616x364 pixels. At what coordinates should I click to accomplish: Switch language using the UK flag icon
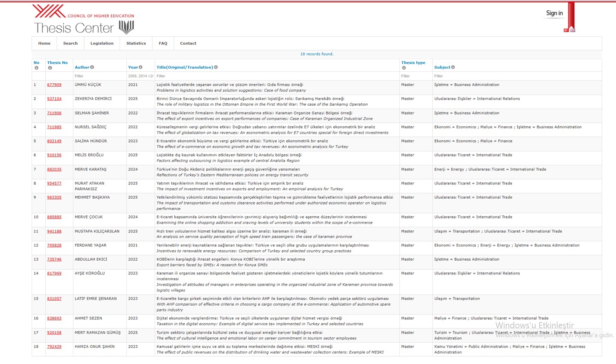click(x=573, y=30)
